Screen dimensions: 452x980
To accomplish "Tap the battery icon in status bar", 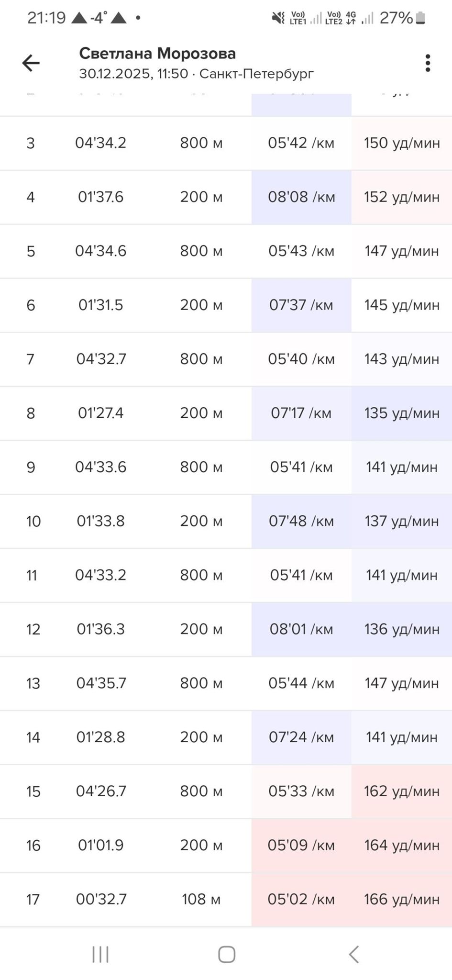I will (x=420, y=18).
